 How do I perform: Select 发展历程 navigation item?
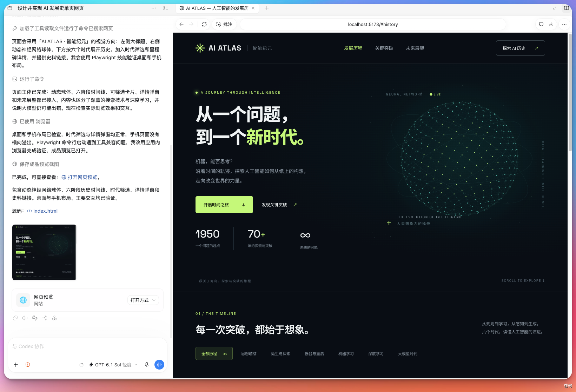353,48
